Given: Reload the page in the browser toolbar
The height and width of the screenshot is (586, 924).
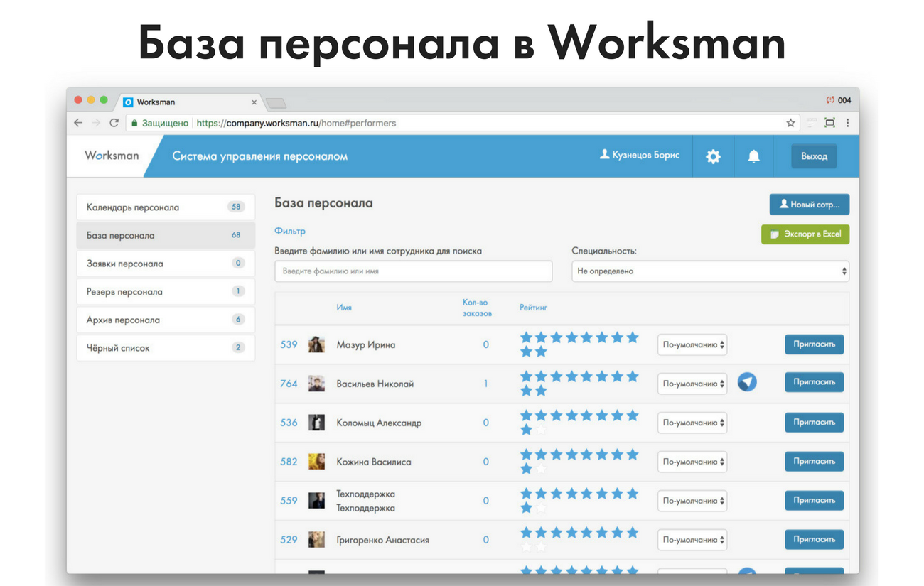Looking at the screenshot, I should point(114,123).
